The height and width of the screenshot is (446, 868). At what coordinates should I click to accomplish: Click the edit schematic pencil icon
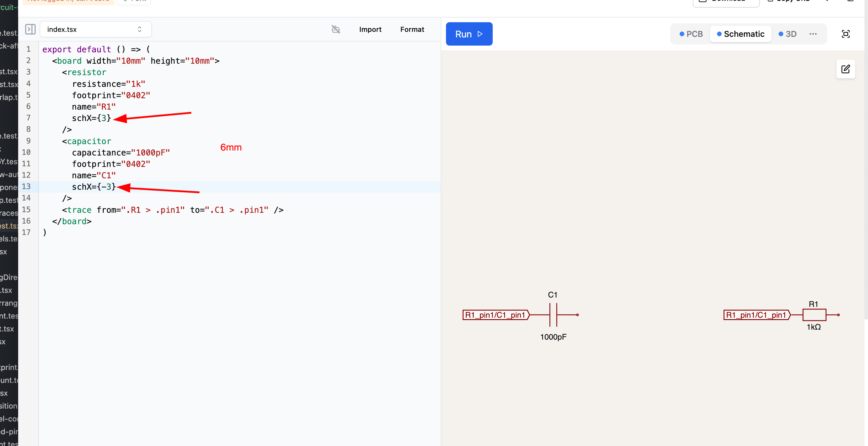[846, 69]
